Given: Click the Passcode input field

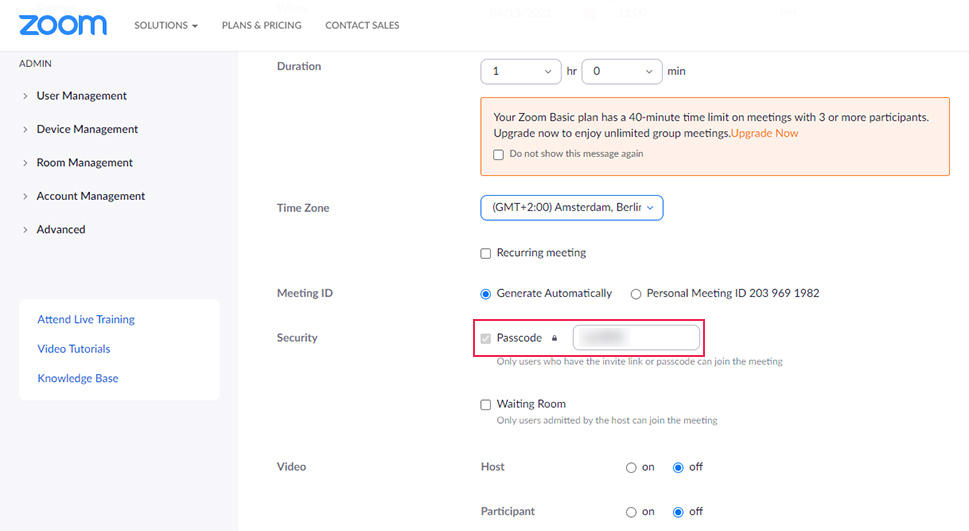Looking at the screenshot, I should pyautogui.click(x=637, y=338).
